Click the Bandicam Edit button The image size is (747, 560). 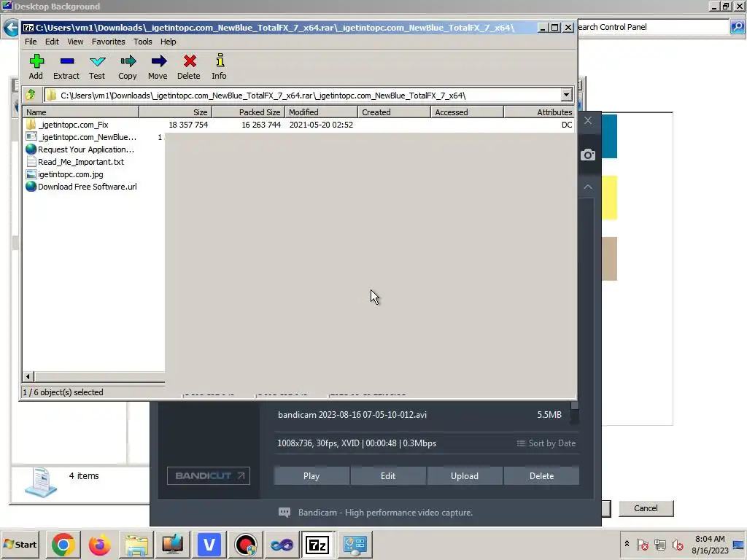[x=388, y=475]
